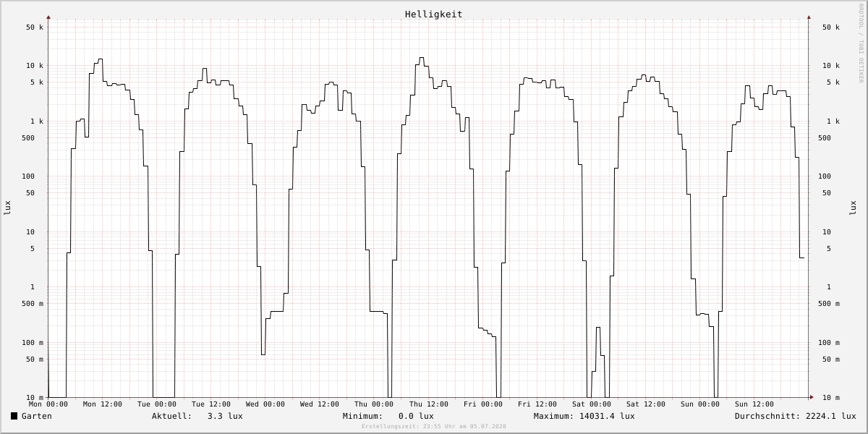Image resolution: width=868 pixels, height=434 pixels.
Task: Click the "50 m" label on right axis
Action: pyautogui.click(x=831, y=359)
